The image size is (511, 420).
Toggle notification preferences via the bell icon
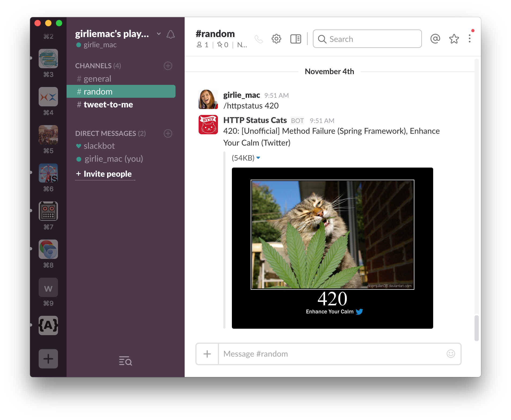(x=171, y=34)
